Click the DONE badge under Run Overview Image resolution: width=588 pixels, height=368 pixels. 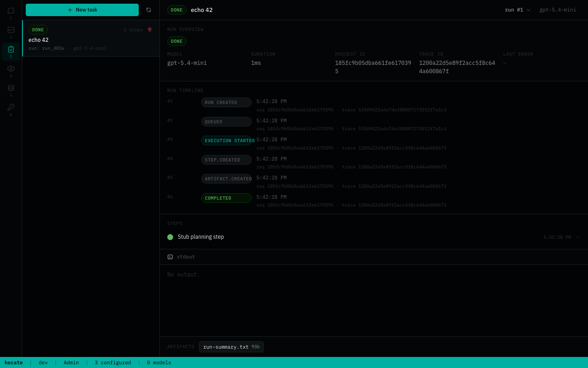coord(177,41)
